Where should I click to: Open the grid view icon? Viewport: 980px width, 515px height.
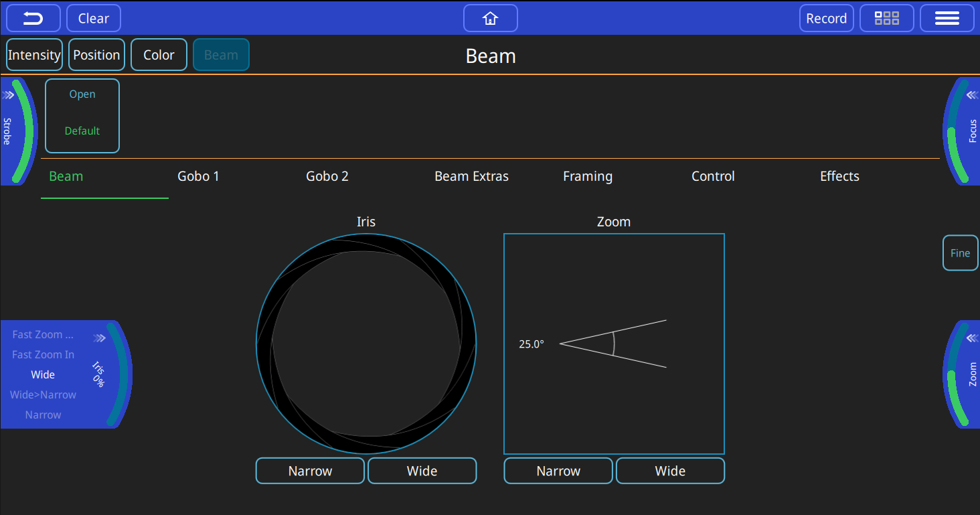(x=887, y=18)
